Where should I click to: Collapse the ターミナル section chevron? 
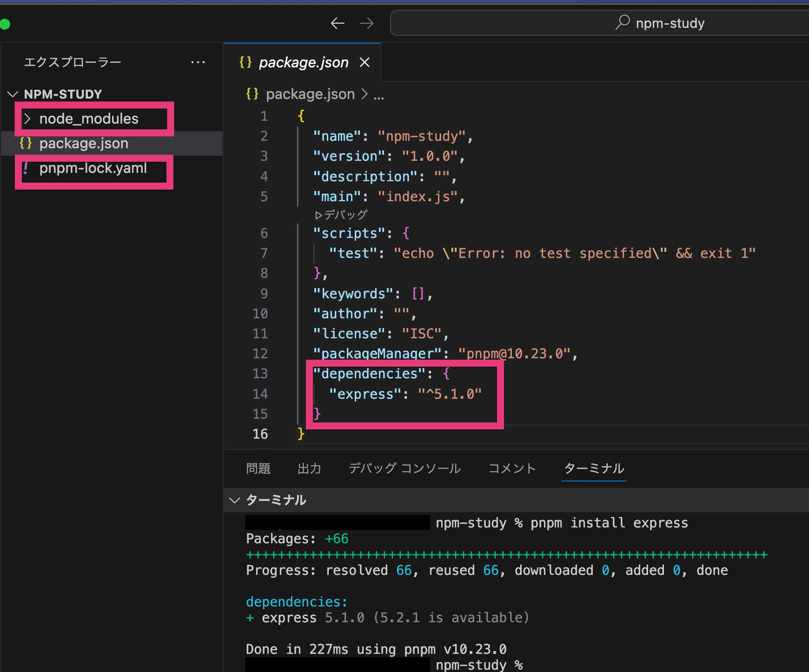point(235,501)
